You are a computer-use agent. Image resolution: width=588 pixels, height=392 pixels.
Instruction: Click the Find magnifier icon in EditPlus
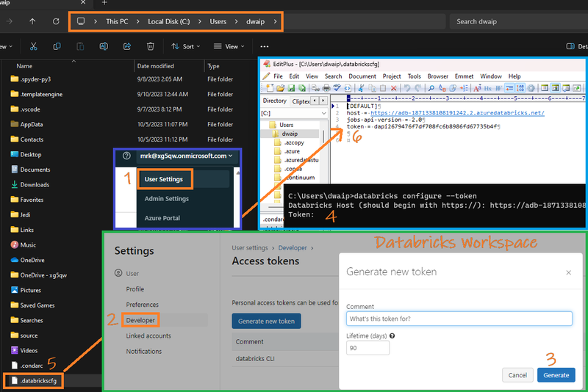(x=431, y=88)
